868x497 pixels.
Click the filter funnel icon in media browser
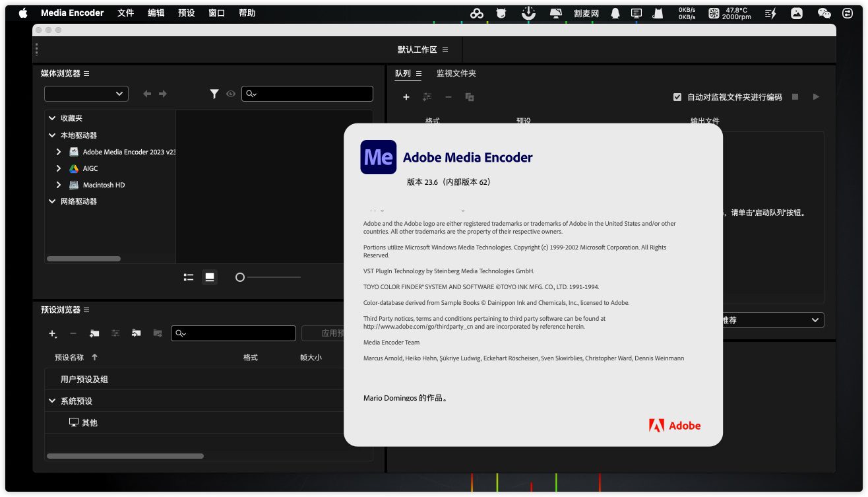pos(214,94)
